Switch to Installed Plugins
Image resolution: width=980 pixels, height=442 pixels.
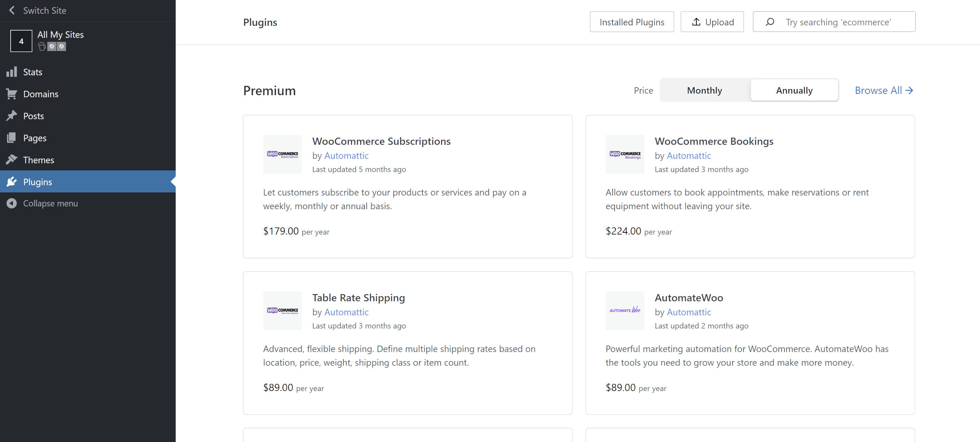coord(632,22)
